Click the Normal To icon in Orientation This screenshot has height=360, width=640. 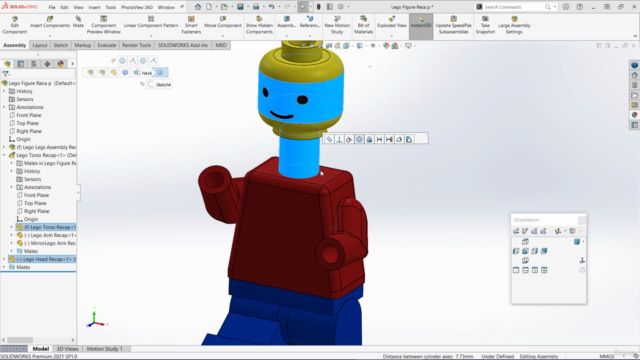582,260
